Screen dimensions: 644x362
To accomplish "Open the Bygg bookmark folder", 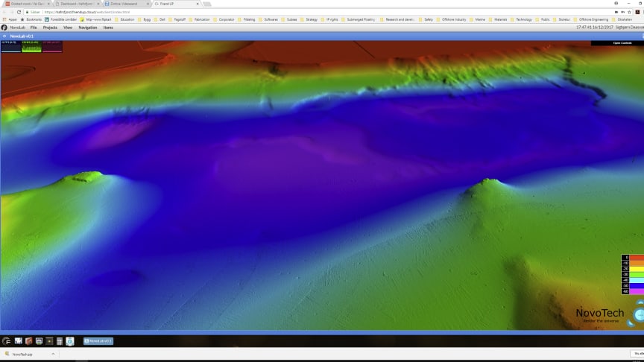I will [x=144, y=19].
